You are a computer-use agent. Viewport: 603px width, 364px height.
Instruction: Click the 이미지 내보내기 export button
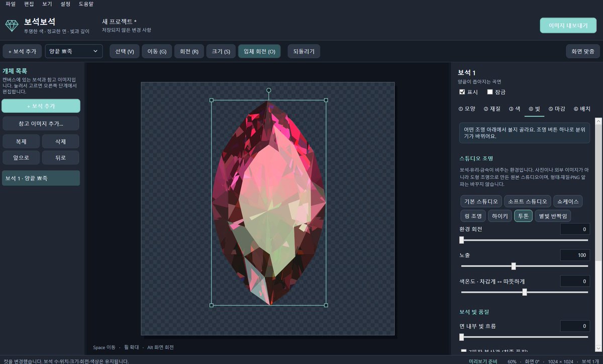[568, 26]
